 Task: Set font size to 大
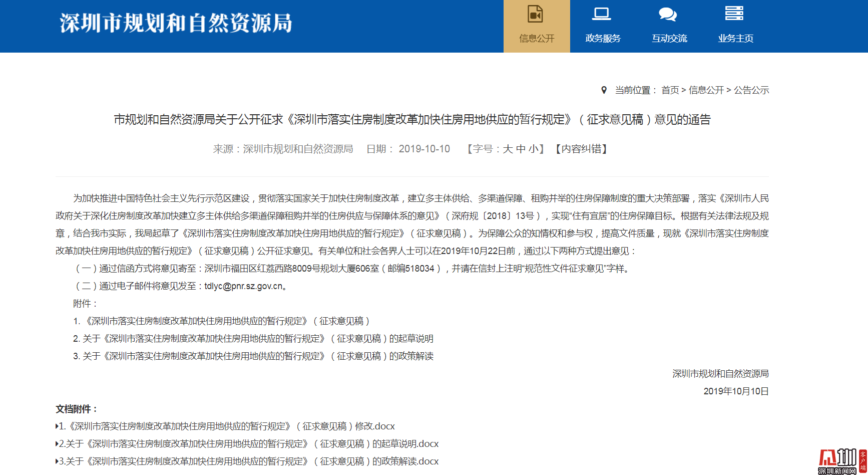tap(508, 149)
